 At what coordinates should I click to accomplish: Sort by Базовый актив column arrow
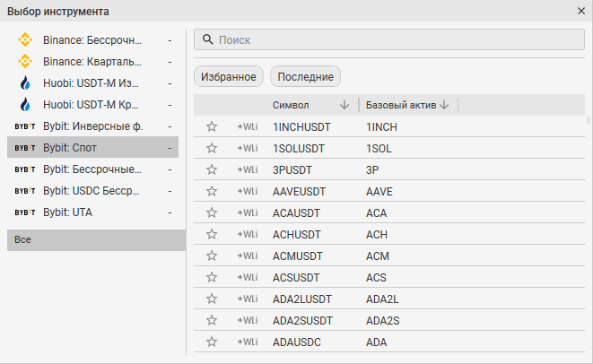coord(445,105)
